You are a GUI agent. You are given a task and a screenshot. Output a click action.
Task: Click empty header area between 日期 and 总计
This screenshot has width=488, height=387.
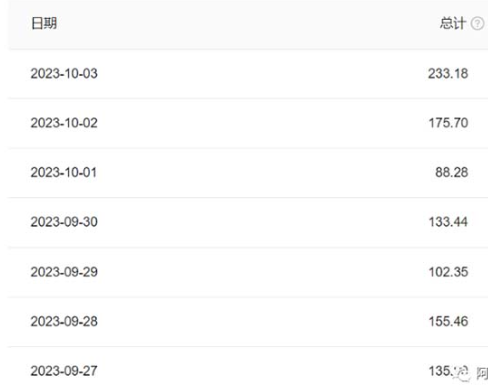pos(248,24)
